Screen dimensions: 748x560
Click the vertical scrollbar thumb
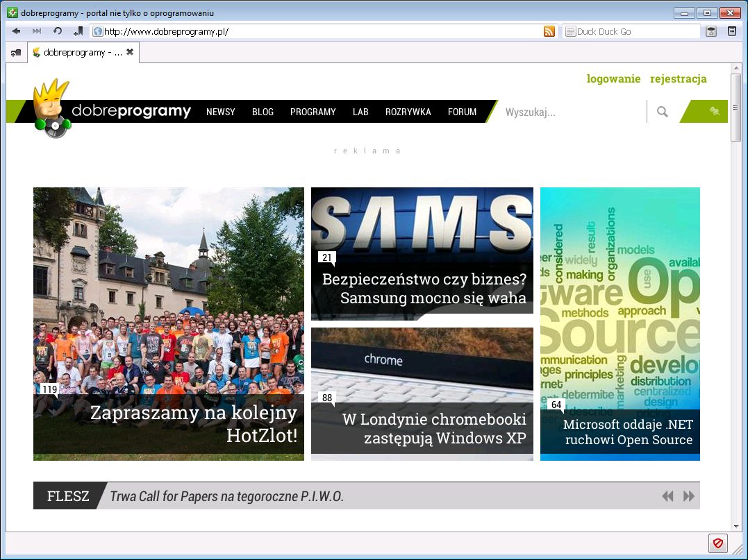coord(735,108)
